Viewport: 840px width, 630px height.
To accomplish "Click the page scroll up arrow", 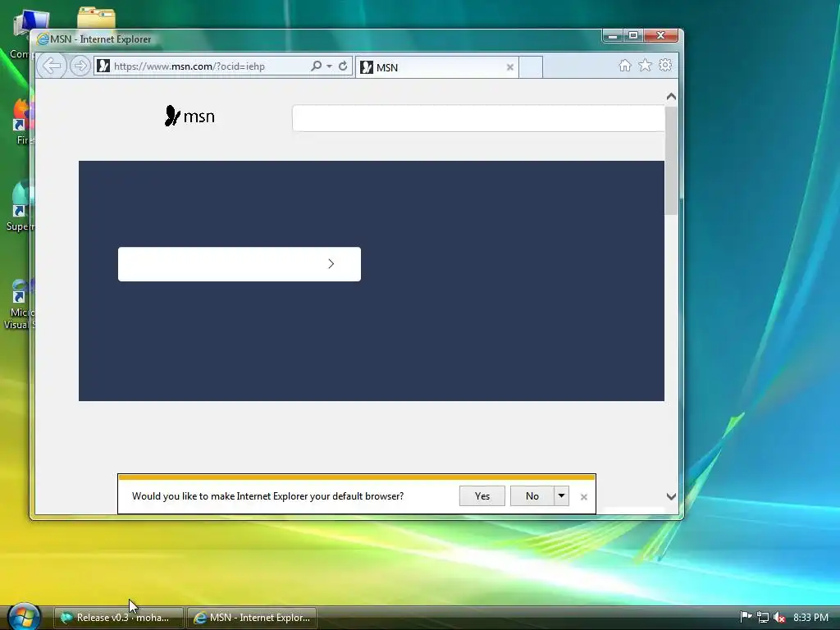I will pyautogui.click(x=671, y=97).
